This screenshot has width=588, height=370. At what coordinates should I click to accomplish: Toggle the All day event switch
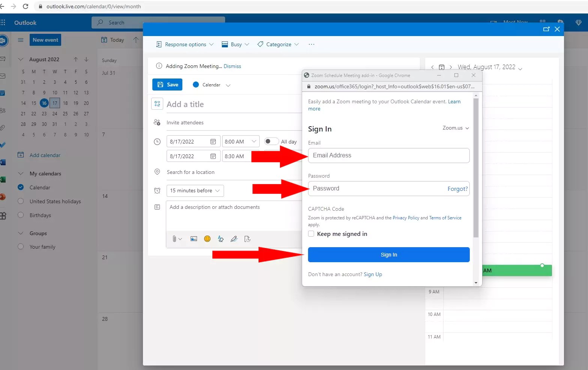pyautogui.click(x=271, y=141)
